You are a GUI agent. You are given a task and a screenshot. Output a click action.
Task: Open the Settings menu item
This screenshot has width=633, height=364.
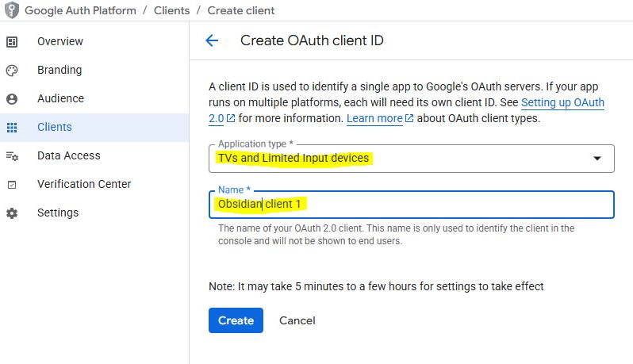pyautogui.click(x=94, y=213)
